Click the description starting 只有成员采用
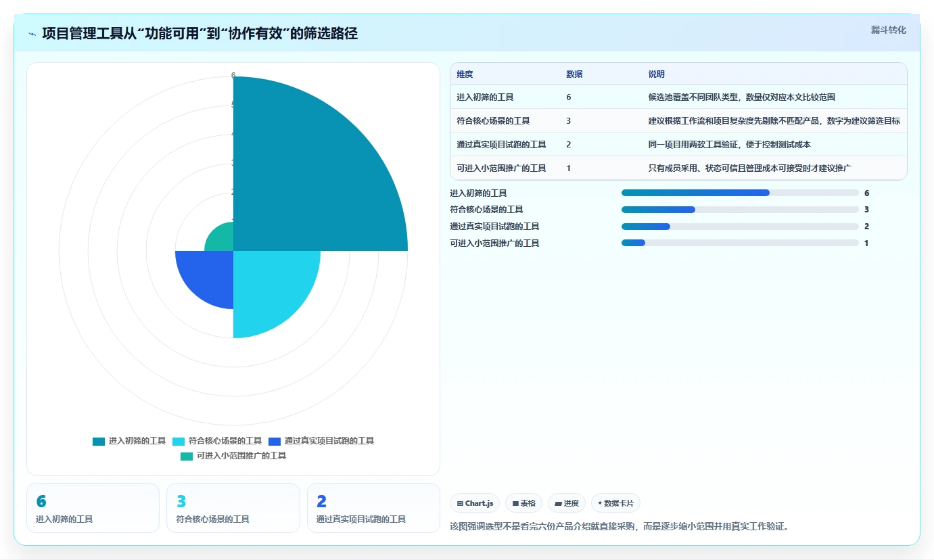The image size is (934, 560). tap(749, 168)
